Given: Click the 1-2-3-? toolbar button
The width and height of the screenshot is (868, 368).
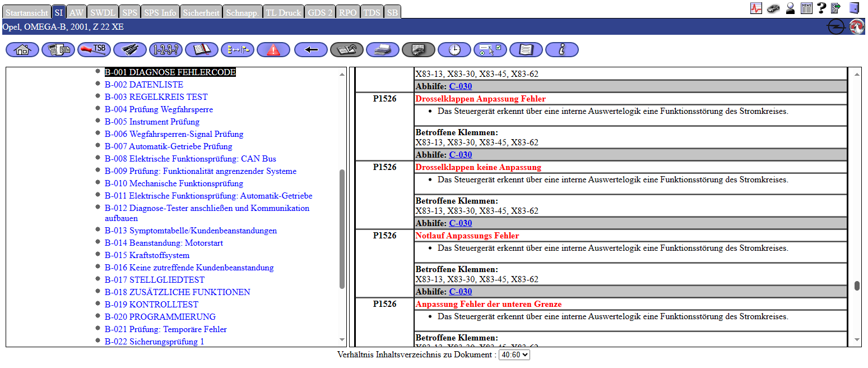Looking at the screenshot, I should [166, 50].
